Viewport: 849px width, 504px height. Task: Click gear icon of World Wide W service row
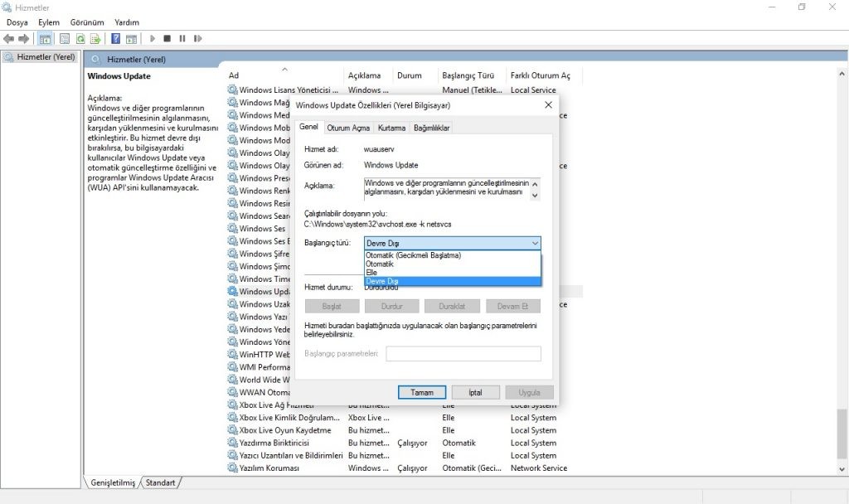pyautogui.click(x=232, y=380)
